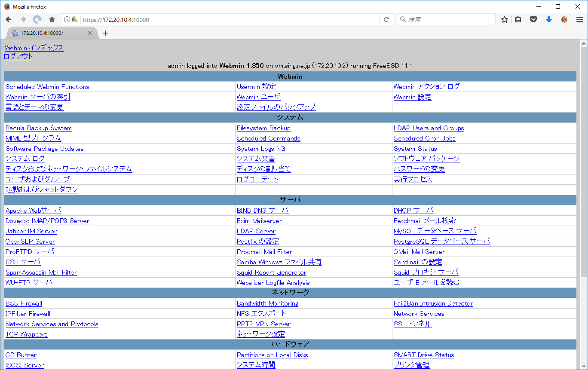Click the bookmark star icon
This screenshot has height=370, width=588.
tap(505, 19)
